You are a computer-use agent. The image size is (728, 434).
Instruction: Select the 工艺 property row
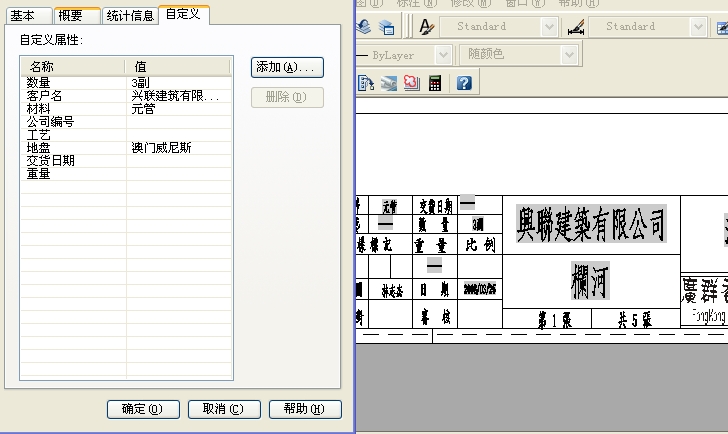[126, 135]
